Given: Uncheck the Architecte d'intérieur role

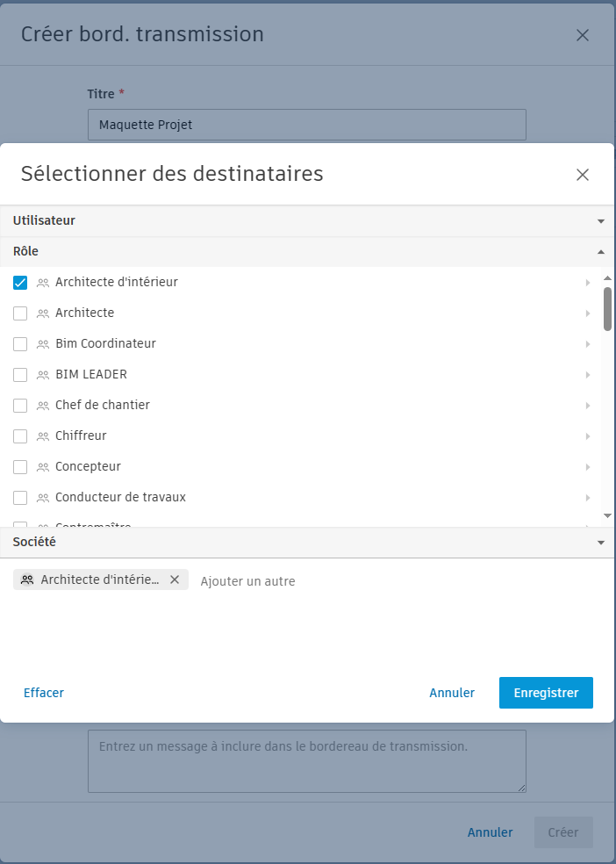Looking at the screenshot, I should point(20,283).
